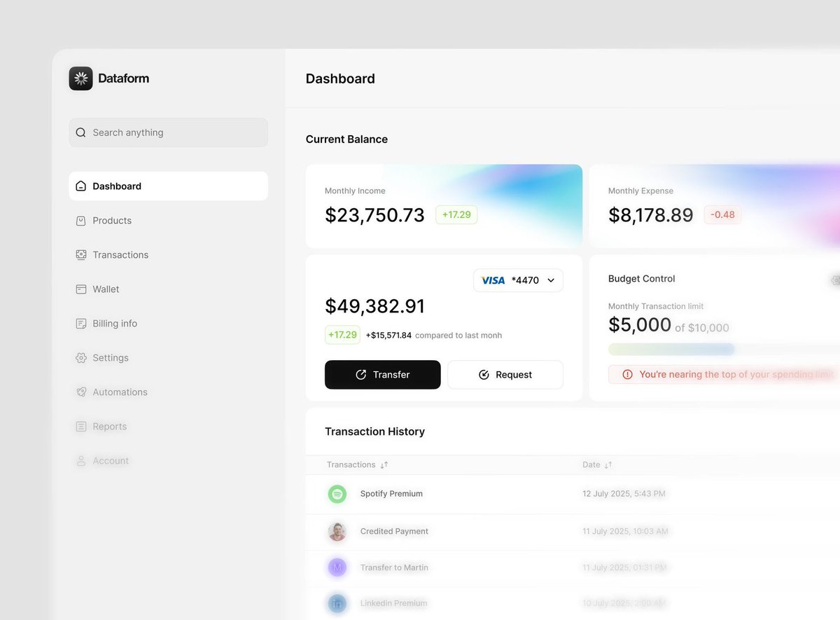Image resolution: width=840 pixels, height=620 pixels.
Task: Open the Reports label in sidebar
Action: pyautogui.click(x=110, y=427)
